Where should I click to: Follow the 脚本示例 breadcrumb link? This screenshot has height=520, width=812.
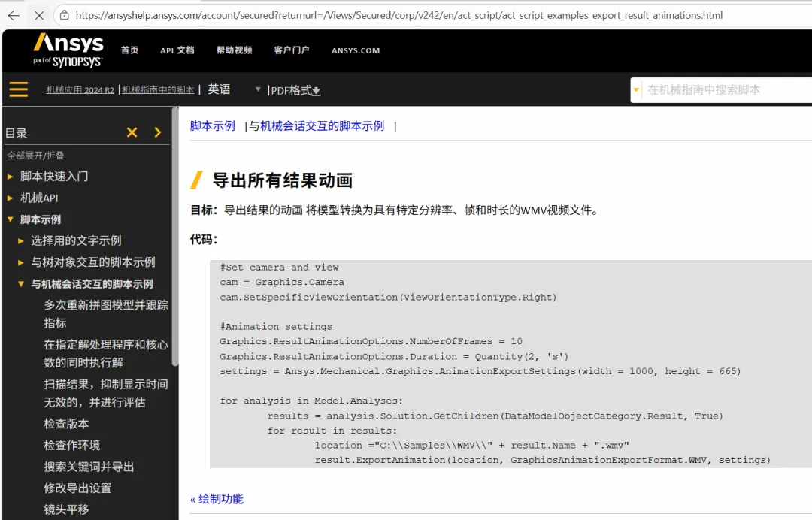click(212, 125)
